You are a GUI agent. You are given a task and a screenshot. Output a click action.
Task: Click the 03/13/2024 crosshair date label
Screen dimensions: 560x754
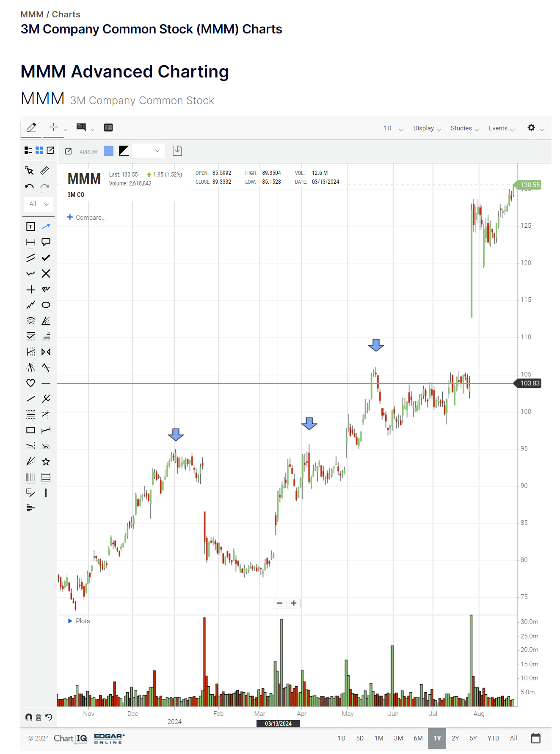point(278,724)
